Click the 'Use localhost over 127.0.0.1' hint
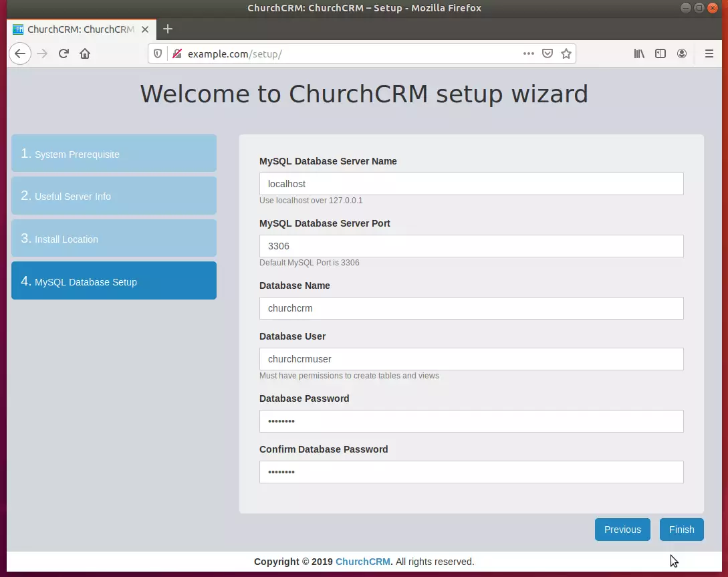Viewport: 728px width, 577px height. pyautogui.click(x=311, y=201)
